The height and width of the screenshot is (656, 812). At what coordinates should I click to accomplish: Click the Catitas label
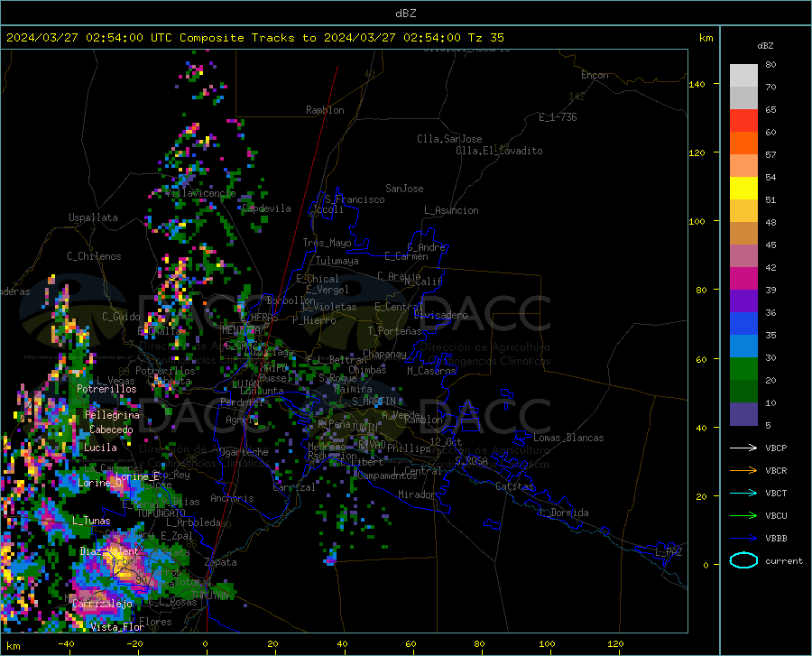pos(515,486)
